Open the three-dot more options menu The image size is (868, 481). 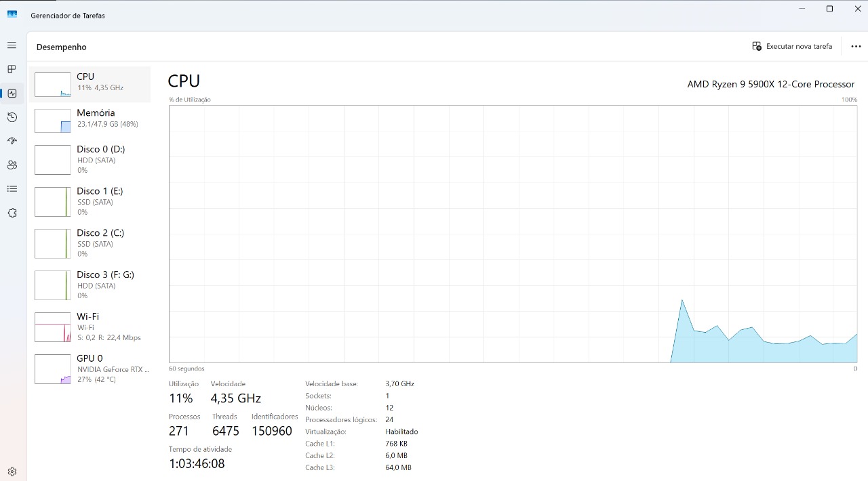(855, 47)
